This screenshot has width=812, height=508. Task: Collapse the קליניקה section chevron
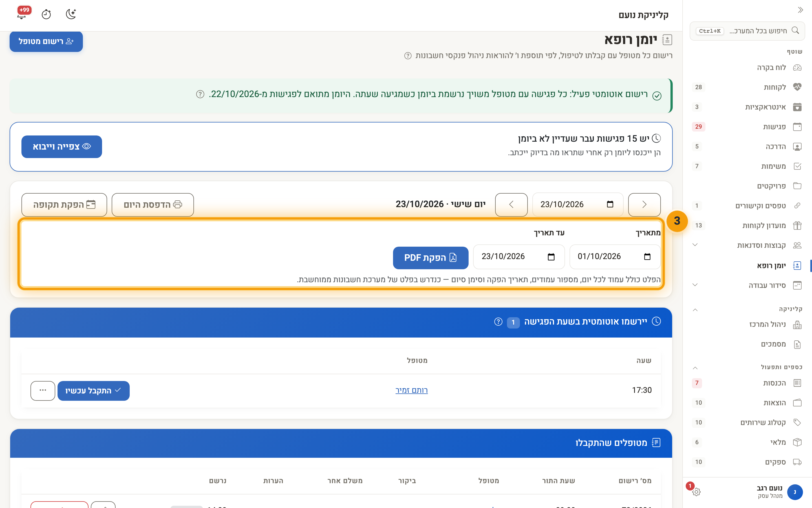695,309
